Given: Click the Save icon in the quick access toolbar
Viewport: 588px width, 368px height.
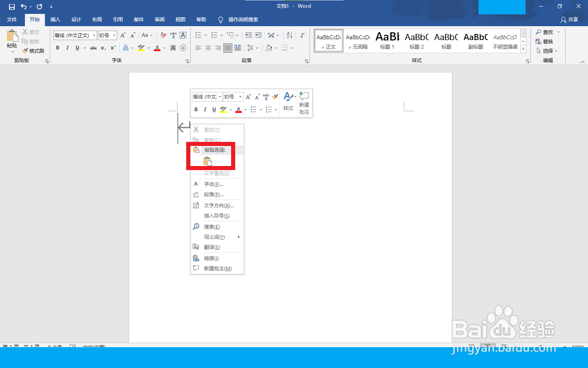Looking at the screenshot, I should (12, 7).
